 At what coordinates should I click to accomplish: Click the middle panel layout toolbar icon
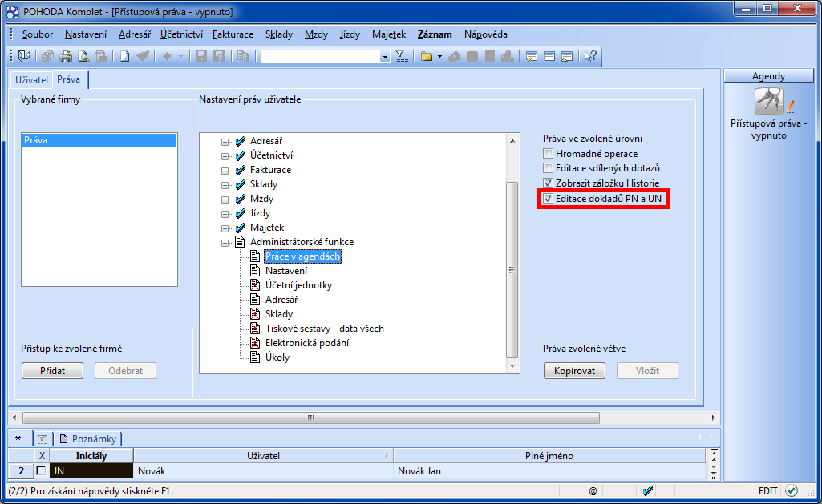549,56
